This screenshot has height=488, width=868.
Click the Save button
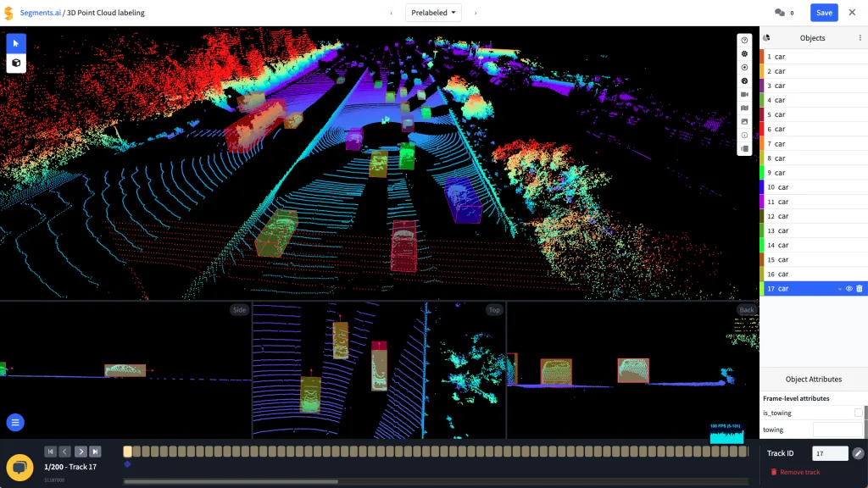click(823, 12)
